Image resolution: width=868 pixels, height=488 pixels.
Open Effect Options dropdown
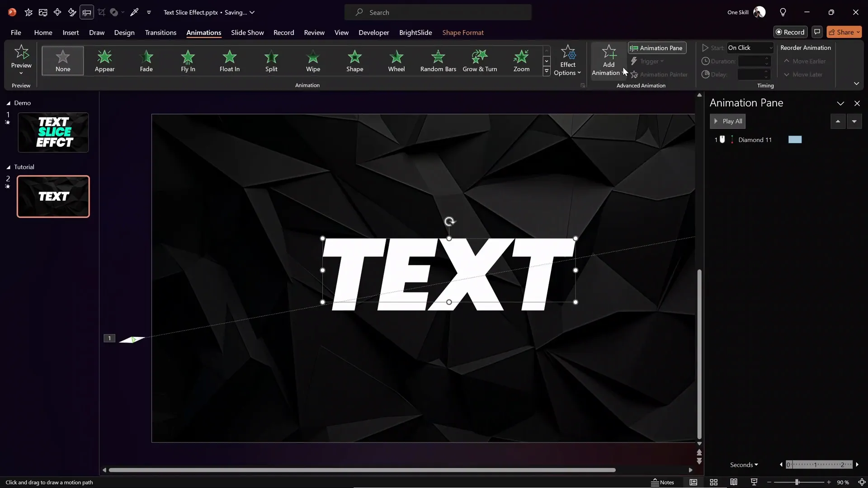coord(568,60)
